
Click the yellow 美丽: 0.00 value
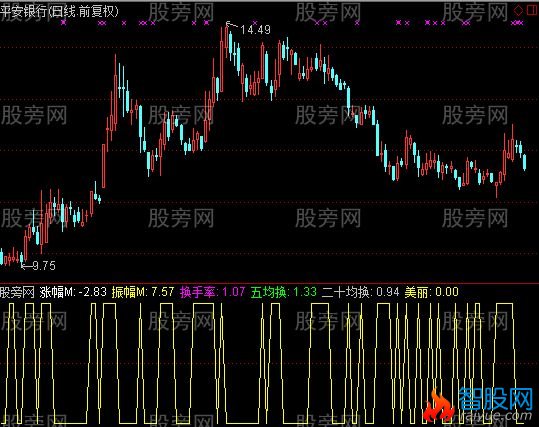[x=431, y=292]
